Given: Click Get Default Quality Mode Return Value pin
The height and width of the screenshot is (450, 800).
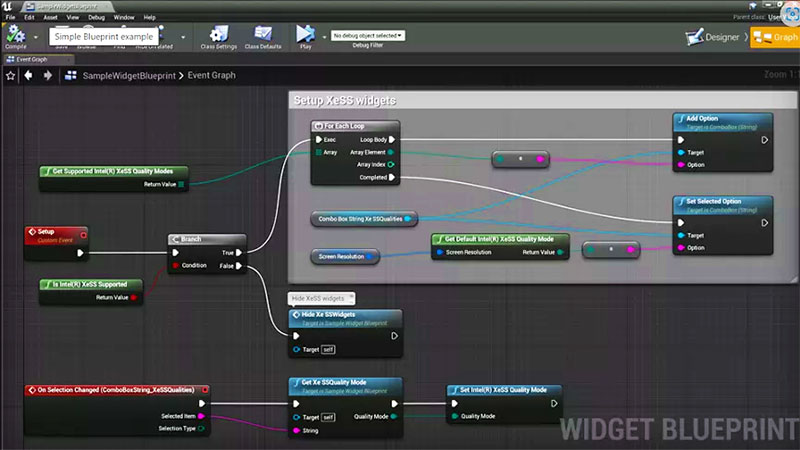Looking at the screenshot, I should coord(560,252).
